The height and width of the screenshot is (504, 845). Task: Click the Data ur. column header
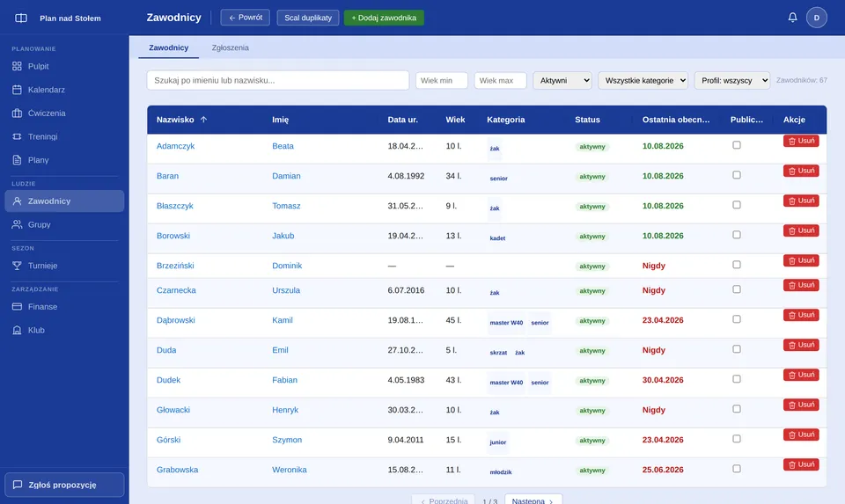[x=402, y=120]
